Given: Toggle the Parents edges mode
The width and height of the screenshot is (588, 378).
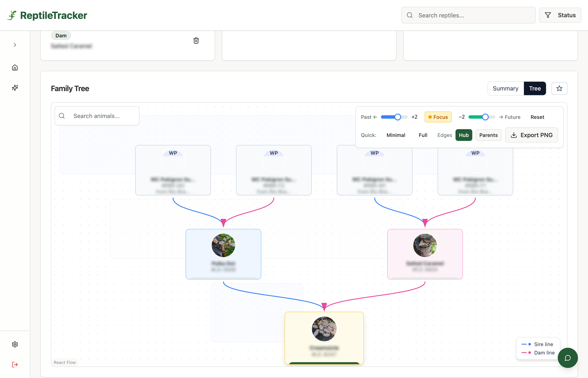Looking at the screenshot, I should click(488, 135).
